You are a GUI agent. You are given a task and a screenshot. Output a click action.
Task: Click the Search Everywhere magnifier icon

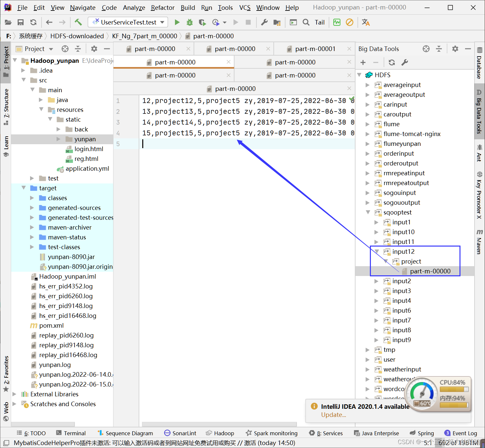coord(306,22)
